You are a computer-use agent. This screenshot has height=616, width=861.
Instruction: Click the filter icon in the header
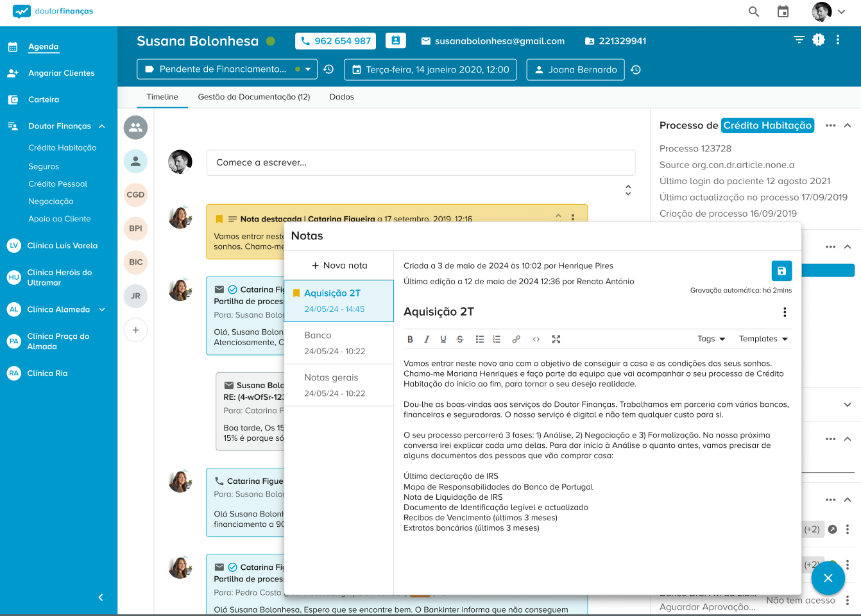(799, 40)
